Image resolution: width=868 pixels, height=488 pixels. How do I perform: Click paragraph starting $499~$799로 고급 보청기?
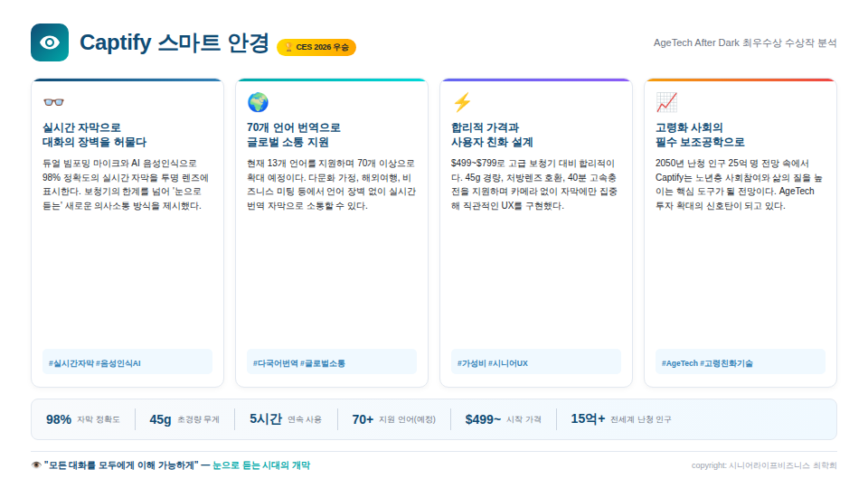click(534, 184)
